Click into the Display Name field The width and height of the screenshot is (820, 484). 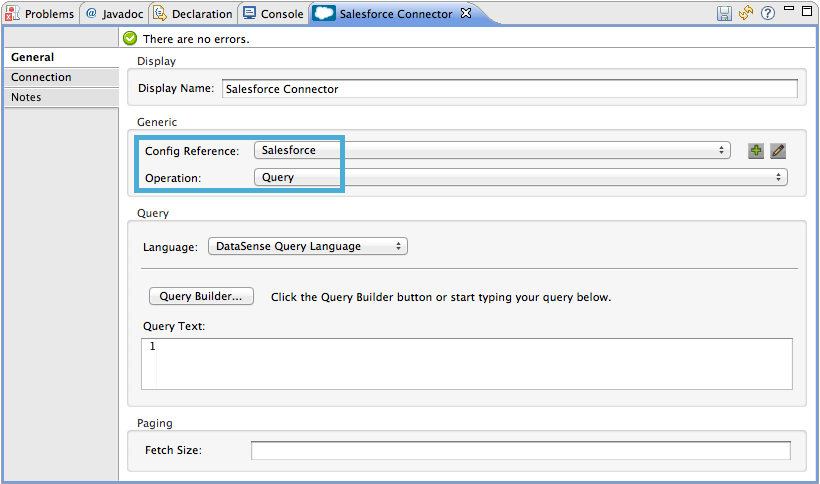coord(510,89)
